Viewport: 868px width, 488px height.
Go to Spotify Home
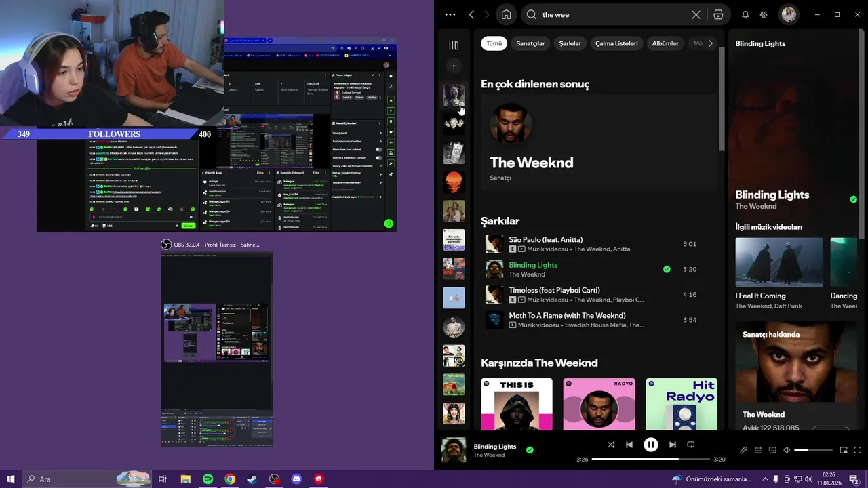coord(506,14)
